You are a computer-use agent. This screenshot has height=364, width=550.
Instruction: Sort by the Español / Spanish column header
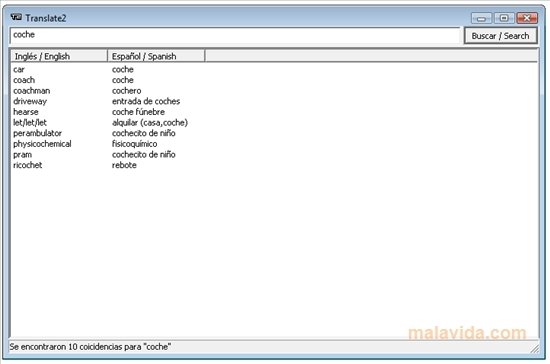156,56
